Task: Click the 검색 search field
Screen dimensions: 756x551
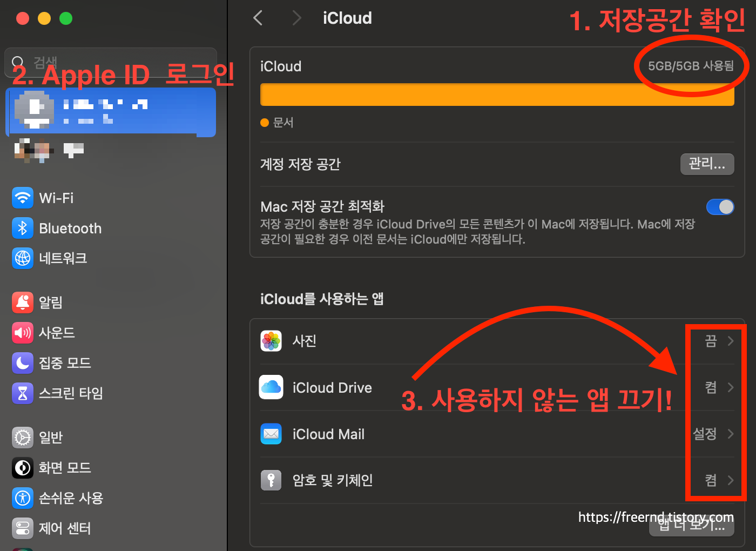Action: tap(111, 62)
